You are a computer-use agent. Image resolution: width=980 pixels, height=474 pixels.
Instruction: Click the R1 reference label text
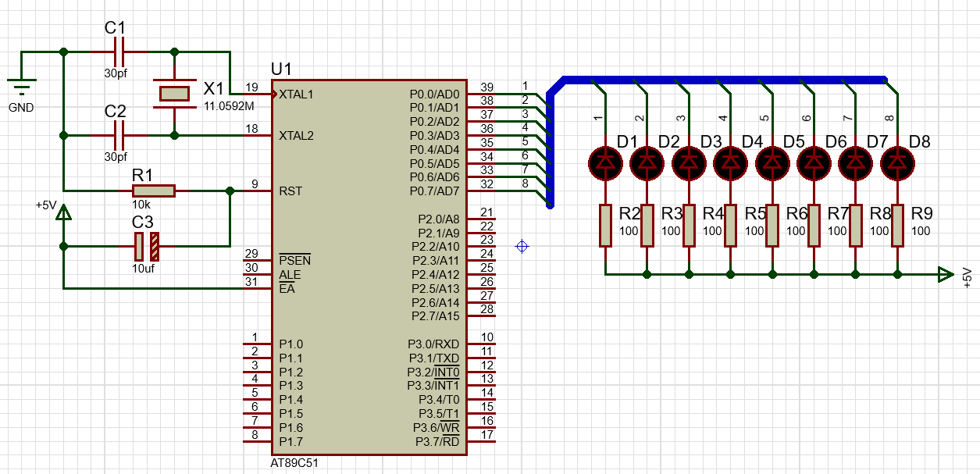(x=142, y=174)
